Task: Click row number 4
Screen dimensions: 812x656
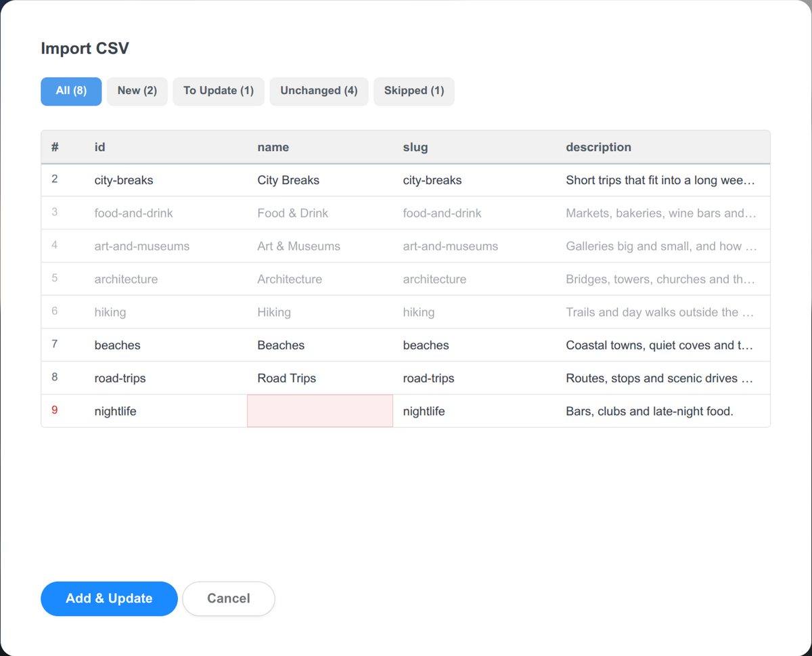Action: pyautogui.click(x=55, y=246)
